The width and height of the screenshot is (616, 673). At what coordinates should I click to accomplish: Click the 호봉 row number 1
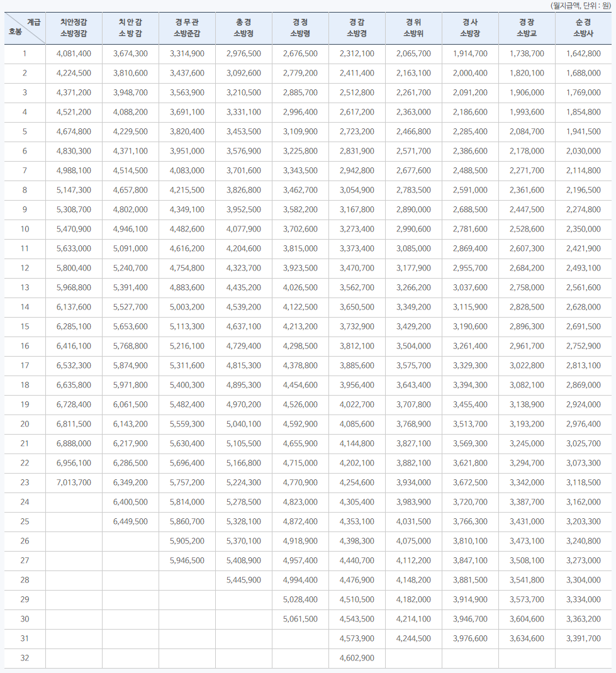(25, 53)
